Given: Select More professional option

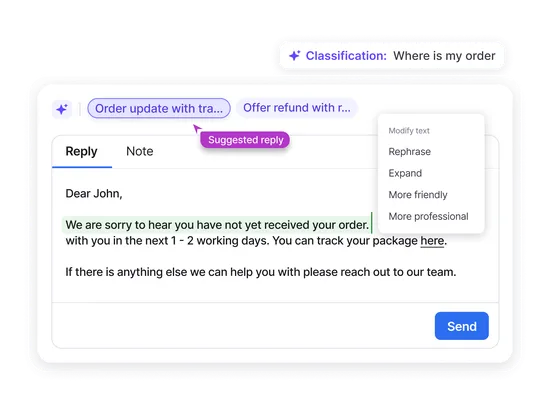Looking at the screenshot, I should coord(428,216).
